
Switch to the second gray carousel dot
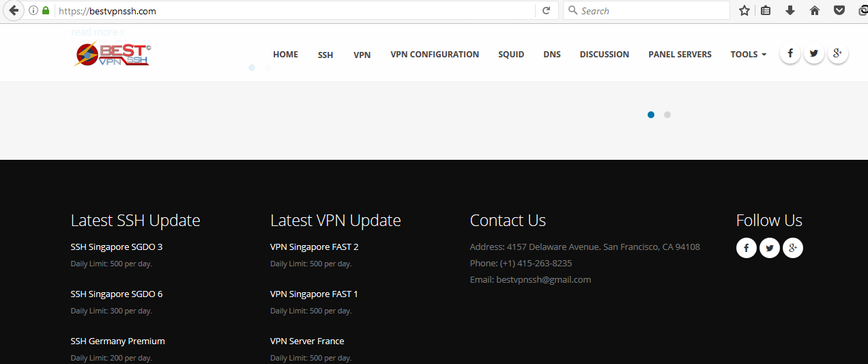[x=667, y=115]
